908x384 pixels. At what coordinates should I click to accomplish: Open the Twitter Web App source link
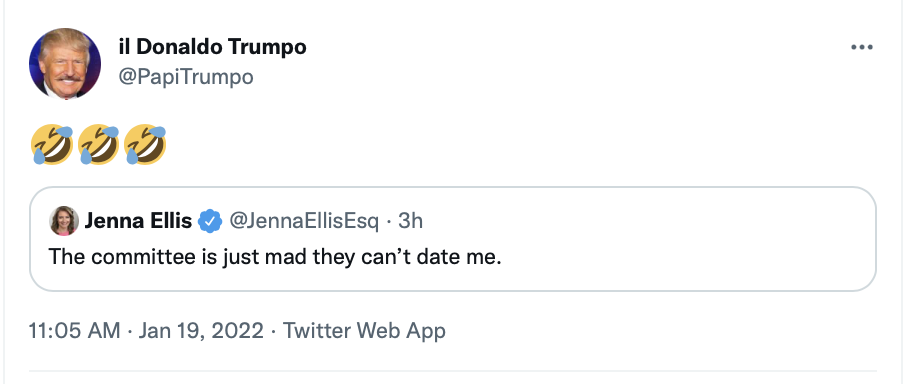click(364, 331)
